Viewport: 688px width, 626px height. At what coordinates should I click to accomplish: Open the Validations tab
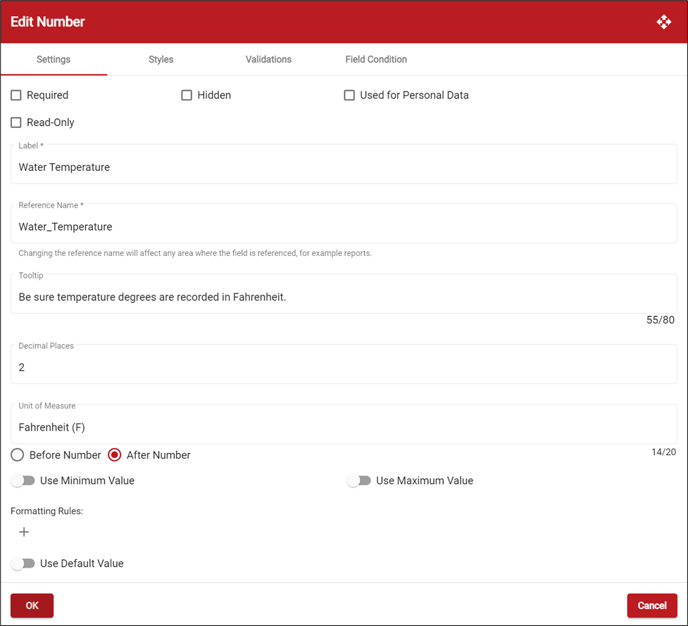pyautogui.click(x=268, y=60)
